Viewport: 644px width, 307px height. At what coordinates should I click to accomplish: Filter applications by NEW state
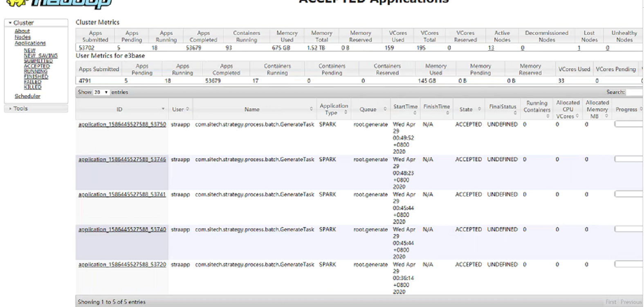[29, 50]
